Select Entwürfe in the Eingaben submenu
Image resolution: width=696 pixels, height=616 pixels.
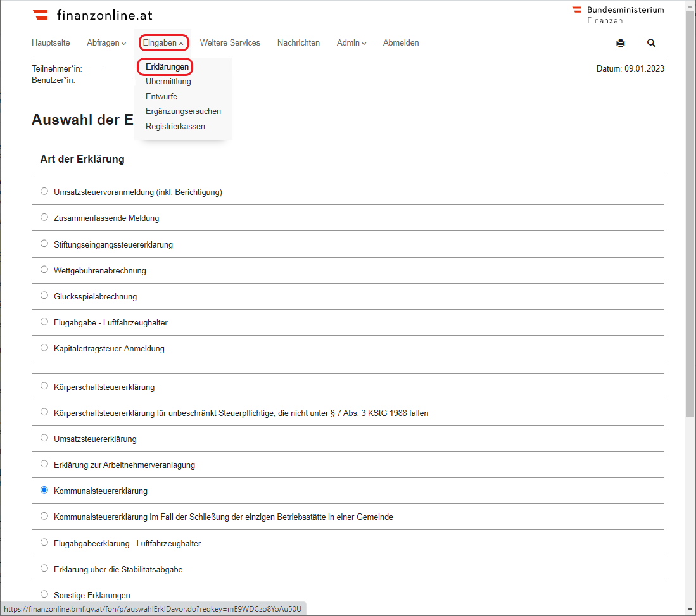[x=161, y=96]
